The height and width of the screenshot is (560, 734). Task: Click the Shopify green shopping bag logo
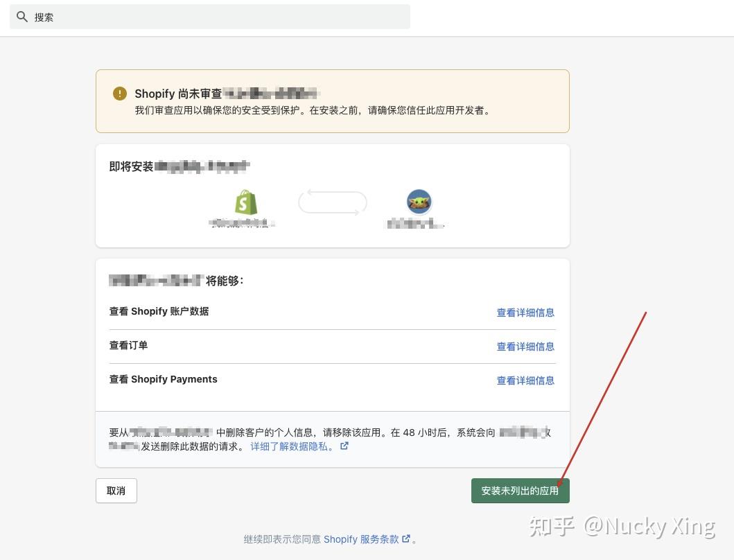[x=245, y=202]
